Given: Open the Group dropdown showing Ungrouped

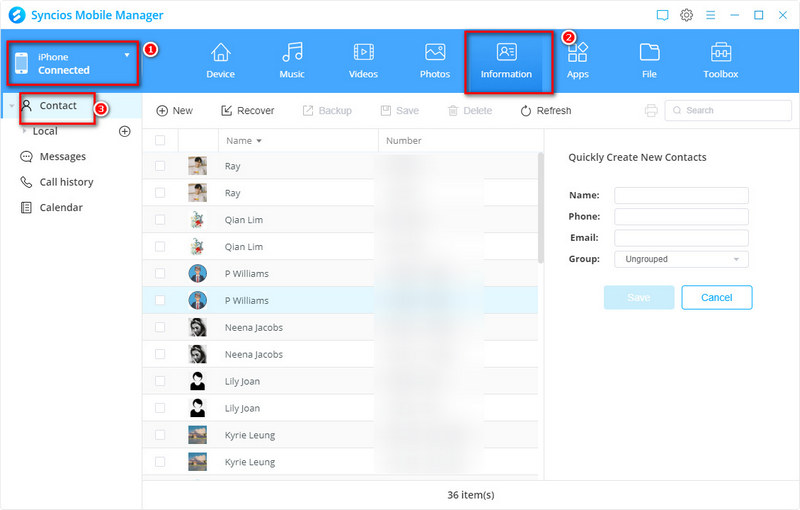Looking at the screenshot, I should point(681,259).
